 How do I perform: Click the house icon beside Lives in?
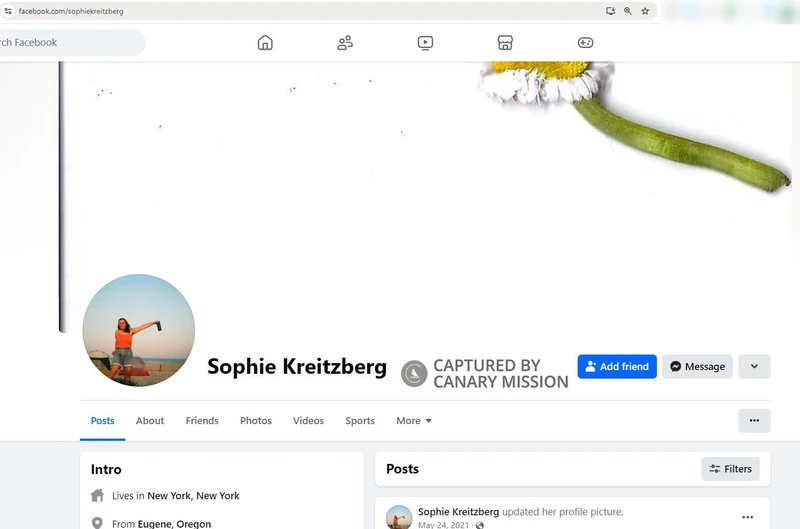coord(97,495)
